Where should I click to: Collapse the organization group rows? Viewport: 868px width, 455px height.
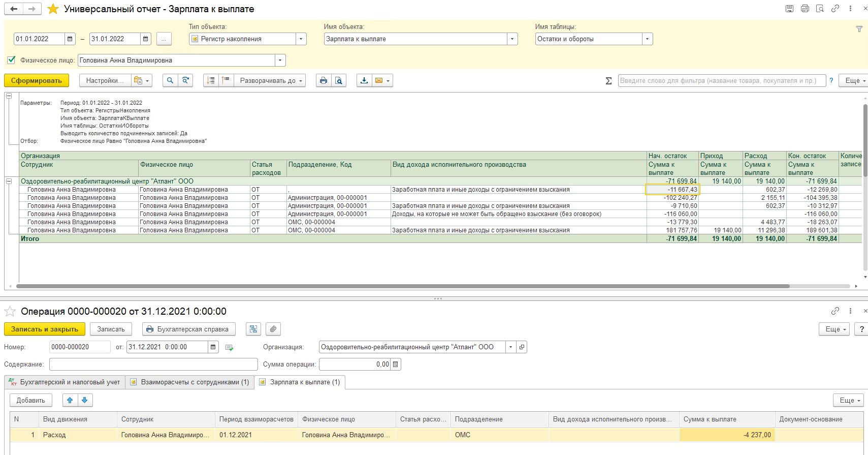point(9,181)
